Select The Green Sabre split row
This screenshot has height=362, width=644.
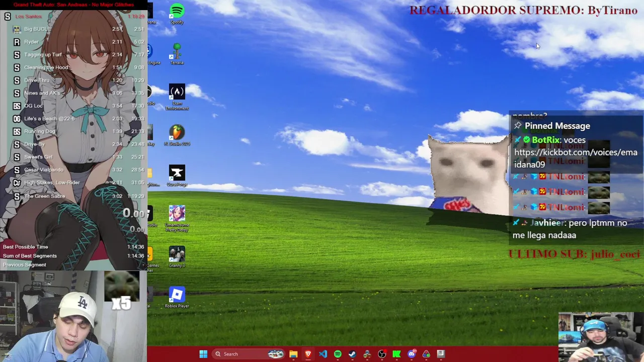(x=73, y=196)
